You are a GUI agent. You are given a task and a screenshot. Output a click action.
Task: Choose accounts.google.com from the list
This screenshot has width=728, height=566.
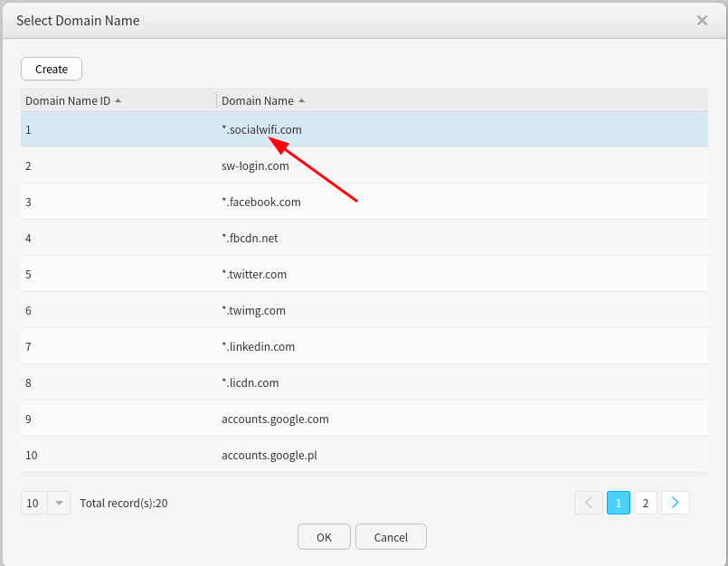coord(275,419)
